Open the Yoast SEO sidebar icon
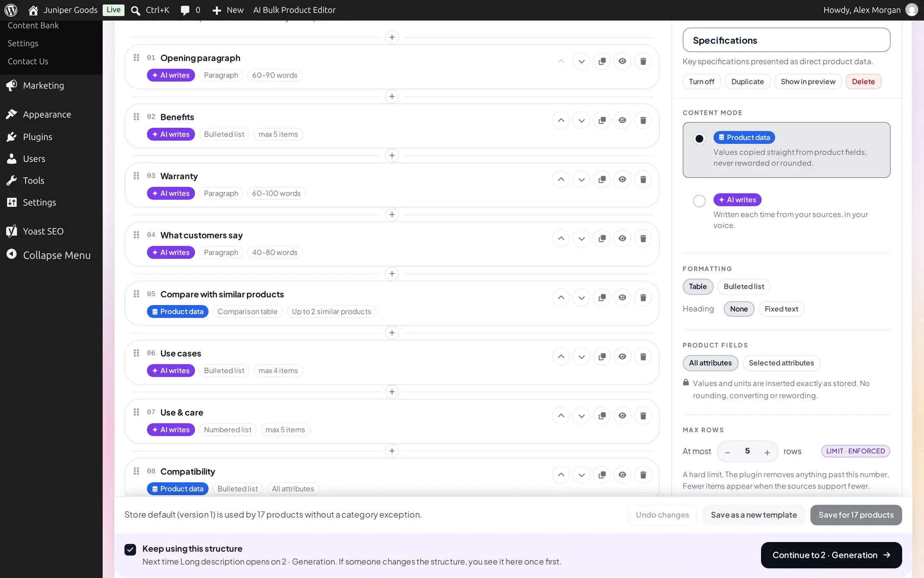This screenshot has height=578, width=924. pos(12,231)
